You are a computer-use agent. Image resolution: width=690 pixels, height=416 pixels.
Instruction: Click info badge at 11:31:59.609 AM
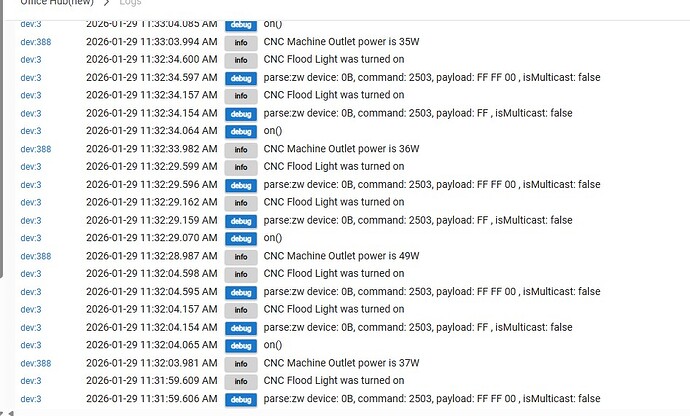[241, 381]
